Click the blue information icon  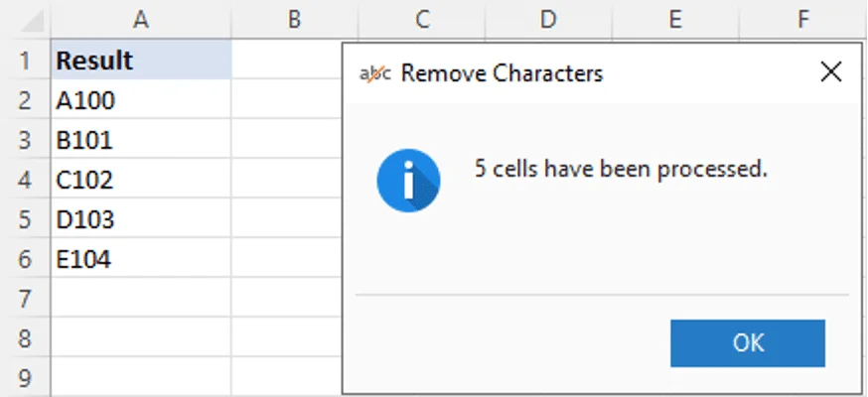point(408,181)
